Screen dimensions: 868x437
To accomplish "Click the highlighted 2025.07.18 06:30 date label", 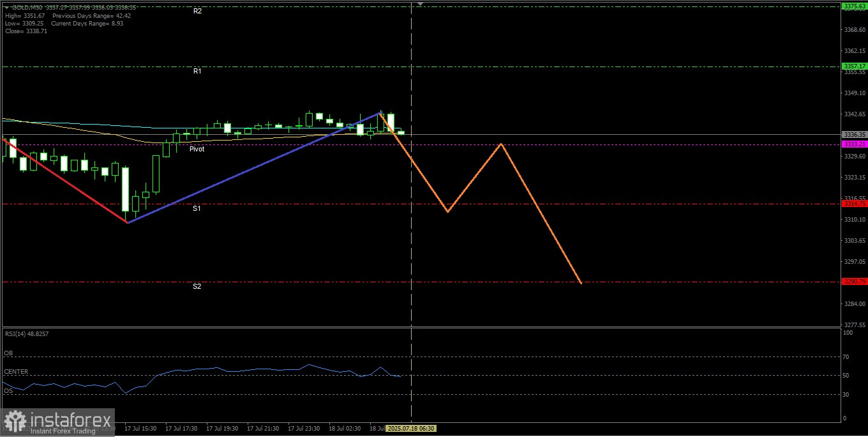I will click(410, 428).
